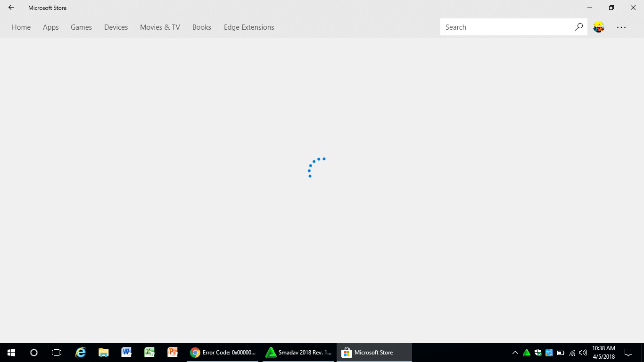Launch Internet Explorer from the taskbar
Image resolution: width=644 pixels, height=362 pixels.
point(81,353)
